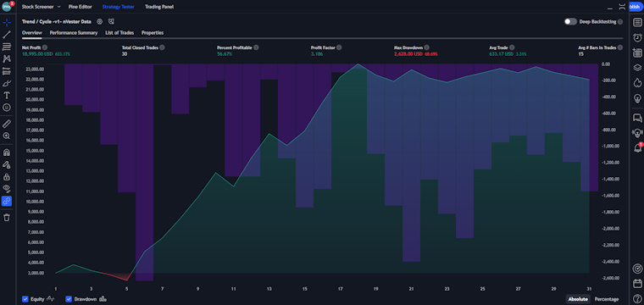Image resolution: width=644 pixels, height=305 pixels.
Task: Toggle Deep Backtesting switch
Action: [570, 22]
